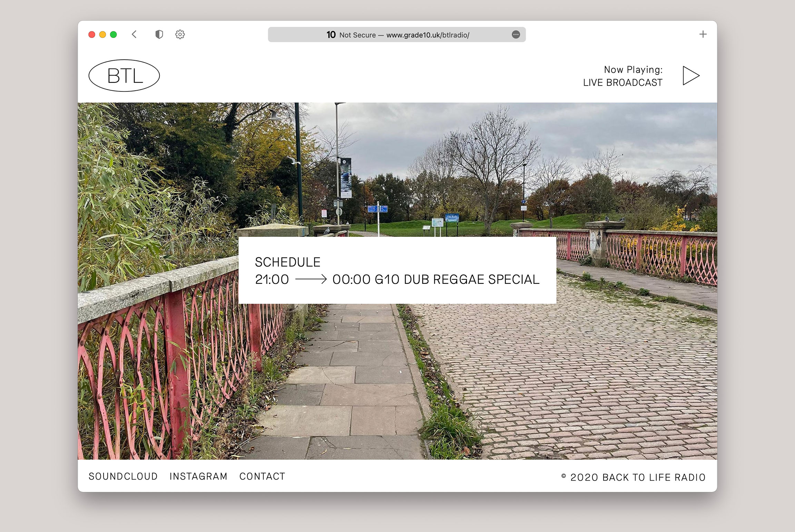Open a new tab with the plus button
The width and height of the screenshot is (795, 532).
(x=703, y=34)
